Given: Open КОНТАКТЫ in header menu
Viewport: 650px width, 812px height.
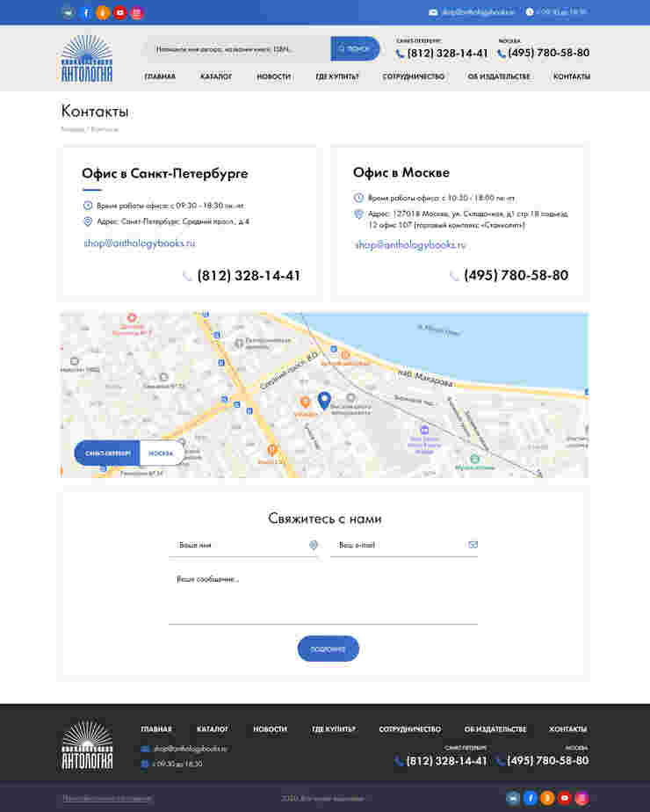Looking at the screenshot, I should click(x=572, y=76).
